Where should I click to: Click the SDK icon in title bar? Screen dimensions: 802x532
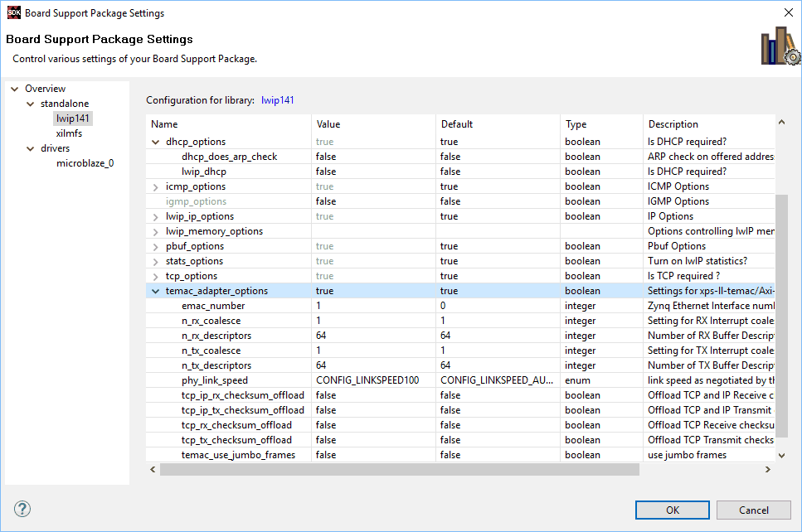(13, 12)
